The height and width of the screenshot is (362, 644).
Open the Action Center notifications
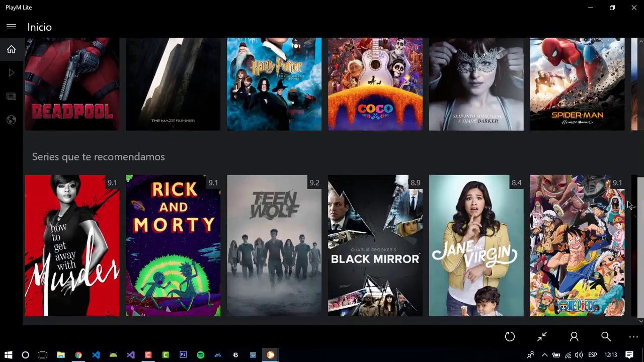629,355
